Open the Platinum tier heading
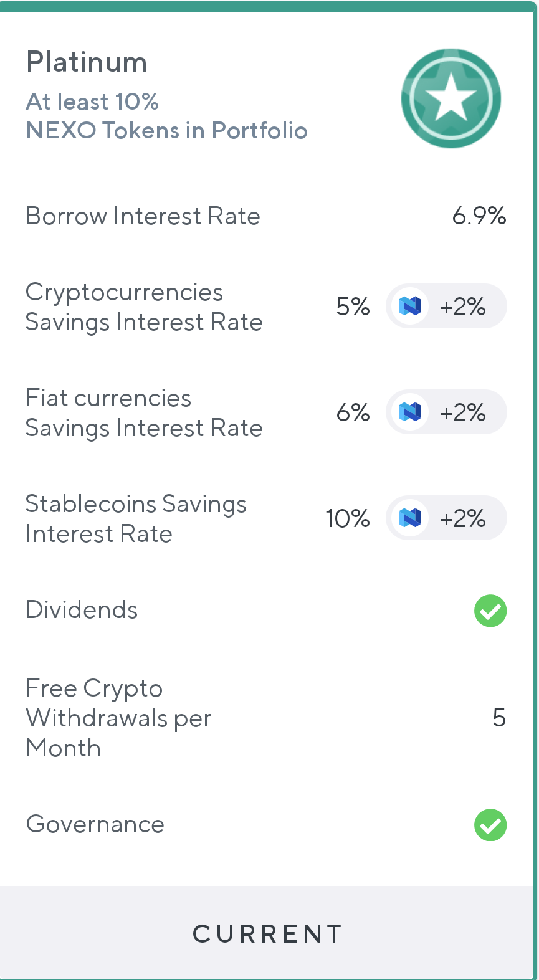This screenshot has width=539, height=980. pos(87,62)
